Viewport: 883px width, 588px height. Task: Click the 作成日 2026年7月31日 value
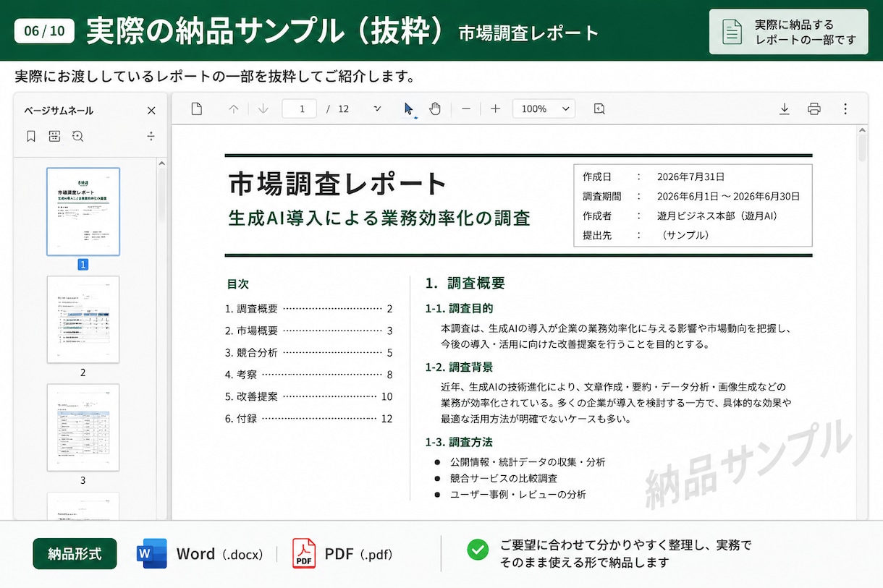point(690,176)
